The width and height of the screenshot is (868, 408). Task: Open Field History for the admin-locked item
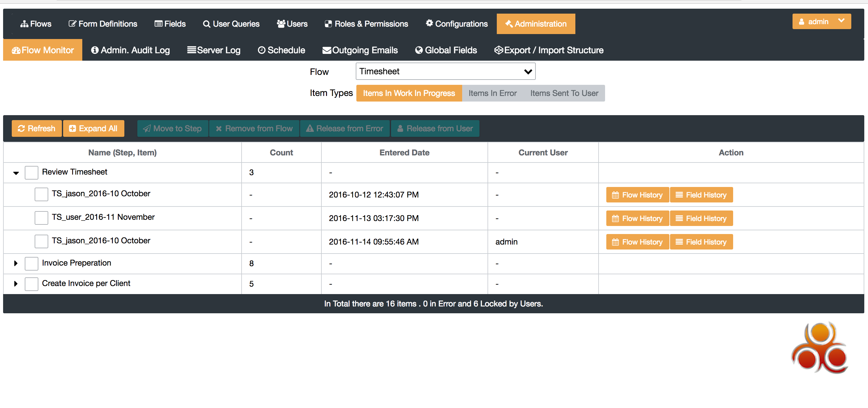click(701, 242)
